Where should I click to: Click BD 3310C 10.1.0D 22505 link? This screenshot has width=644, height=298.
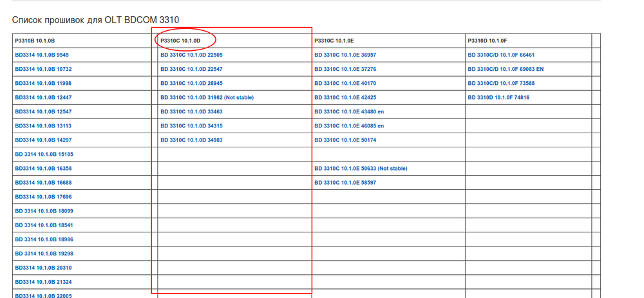(191, 55)
